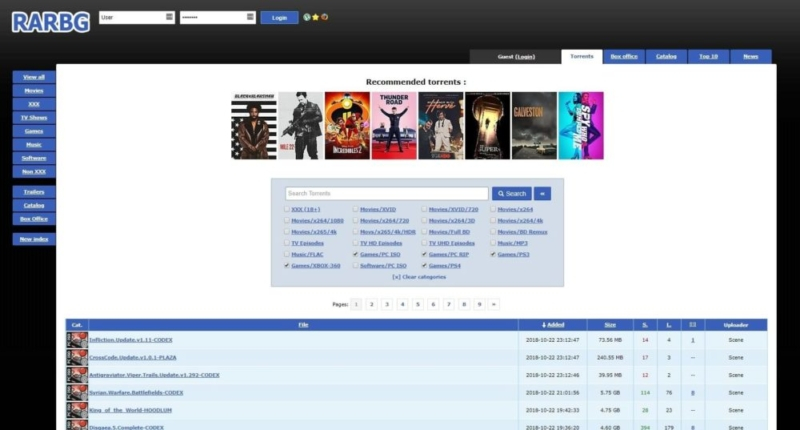Click the Clear categories link

click(419, 277)
